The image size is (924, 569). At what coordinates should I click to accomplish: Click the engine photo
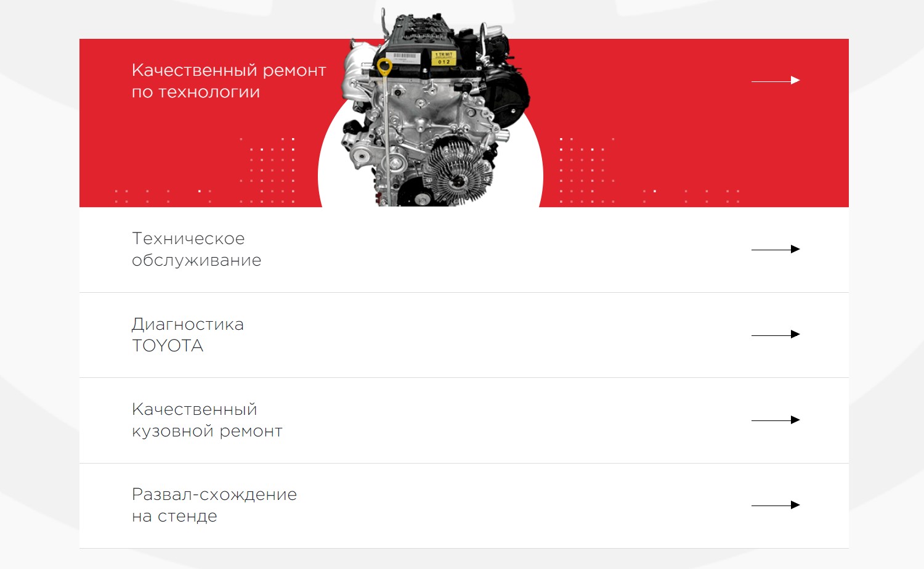pos(434,108)
